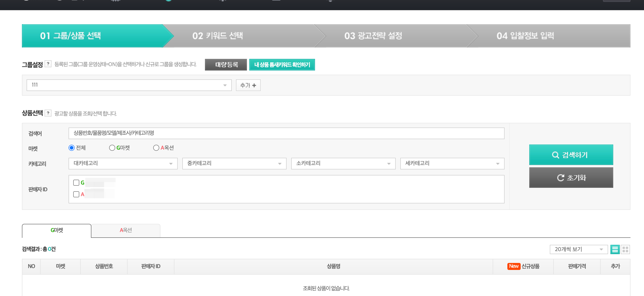Select the 전체 market radio button
The image size is (644, 296).
pos(72,148)
